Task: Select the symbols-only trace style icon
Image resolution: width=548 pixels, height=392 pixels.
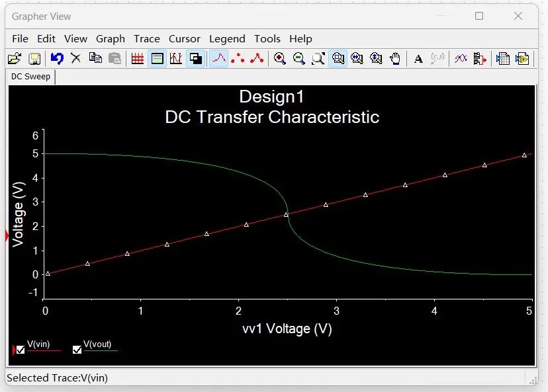Action: (238, 59)
